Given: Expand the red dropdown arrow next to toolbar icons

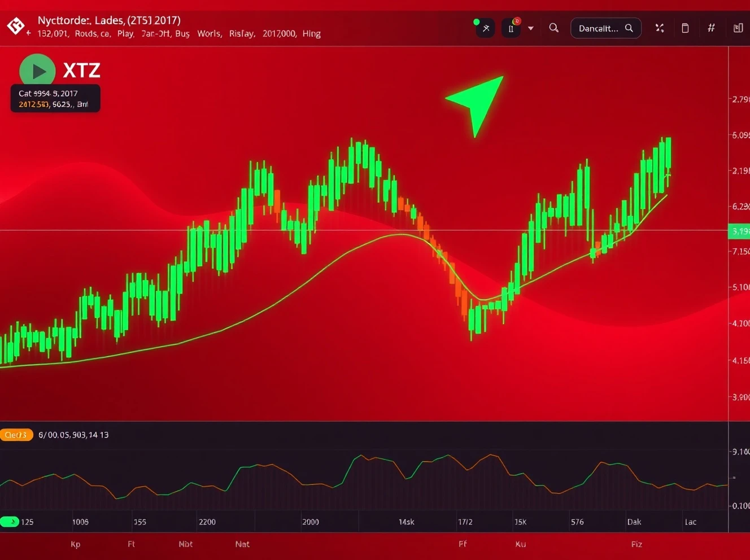Looking at the screenshot, I should (x=530, y=28).
